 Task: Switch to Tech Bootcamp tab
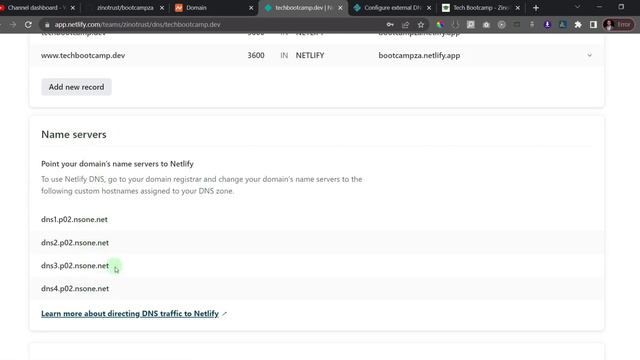tap(480, 8)
